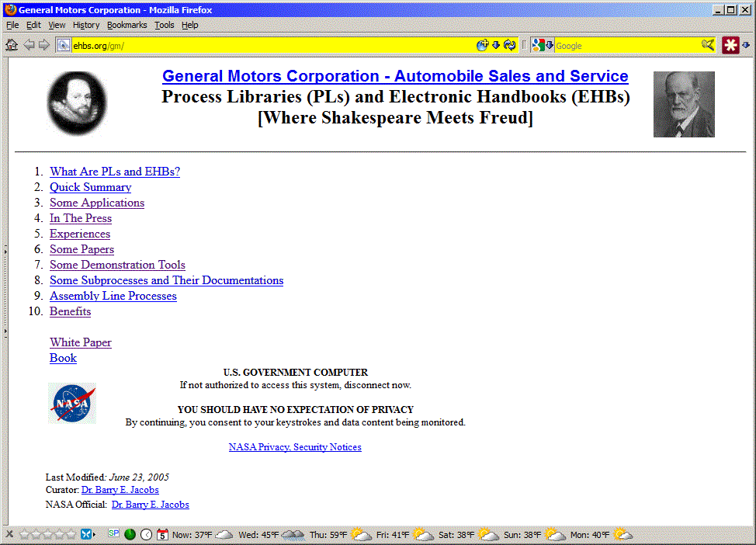Click 'U.S. GOVERNMENT COMPUTER' heading text

point(296,373)
